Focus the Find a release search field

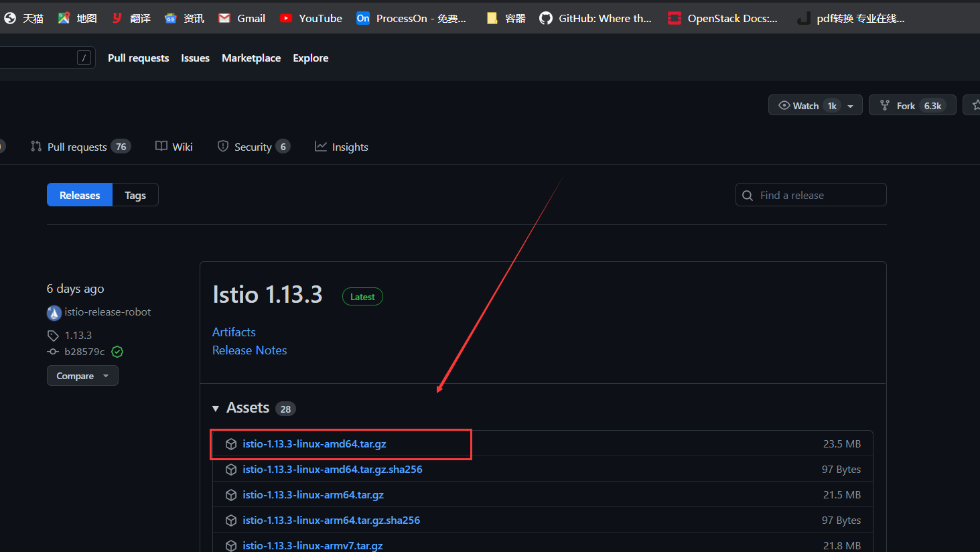[x=811, y=195]
